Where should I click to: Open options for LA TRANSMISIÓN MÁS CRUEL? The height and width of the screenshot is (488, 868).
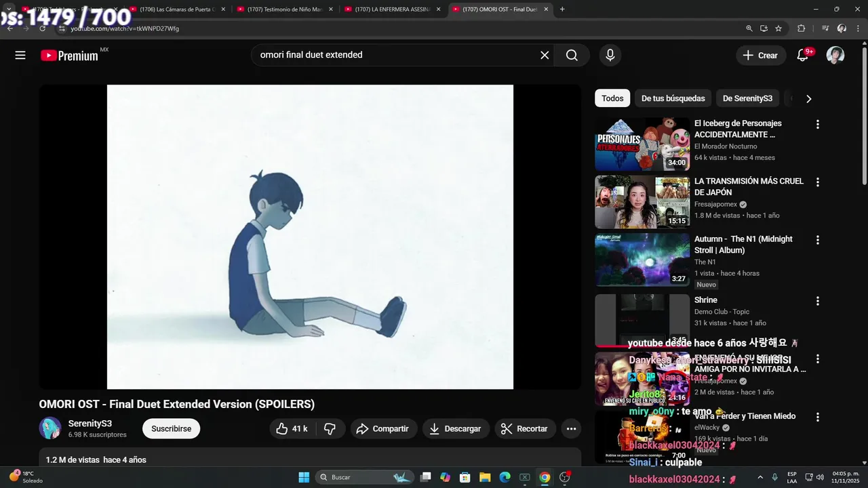[x=817, y=182]
